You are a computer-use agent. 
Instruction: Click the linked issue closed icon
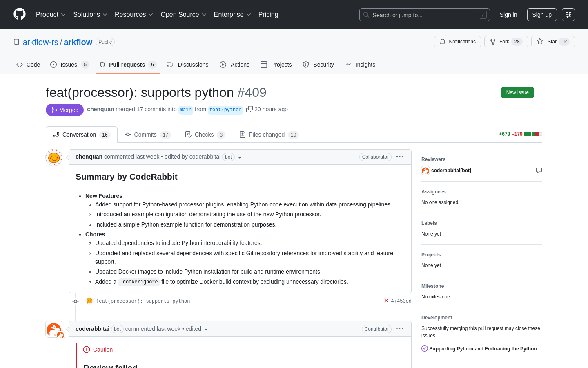click(x=425, y=348)
